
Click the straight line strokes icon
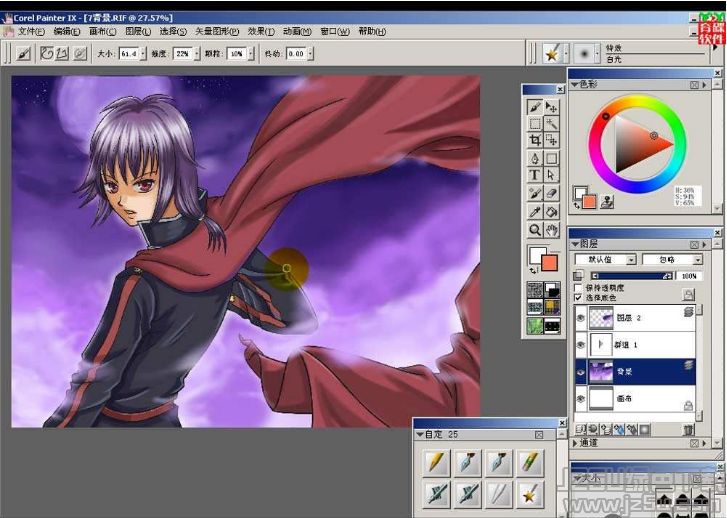62,54
